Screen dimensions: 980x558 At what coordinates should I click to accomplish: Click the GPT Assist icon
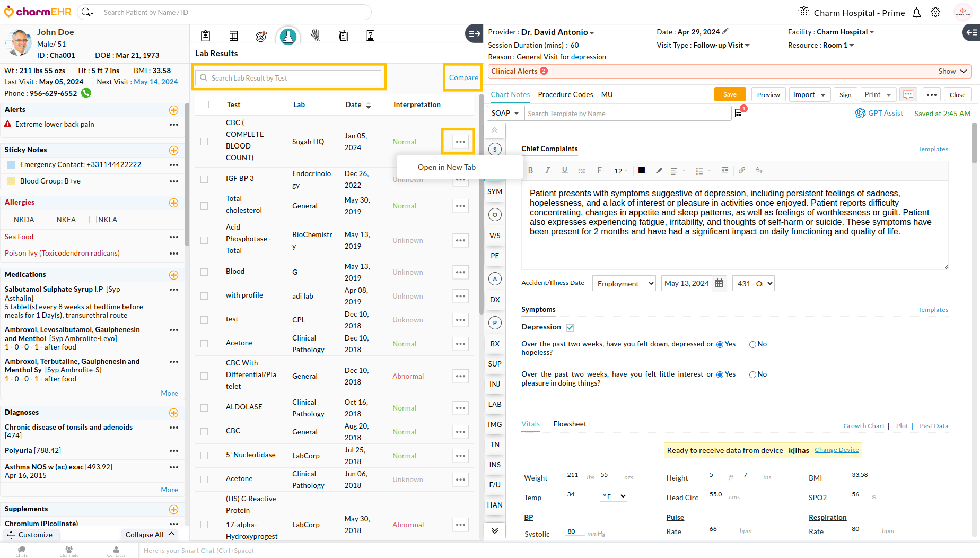[860, 113]
